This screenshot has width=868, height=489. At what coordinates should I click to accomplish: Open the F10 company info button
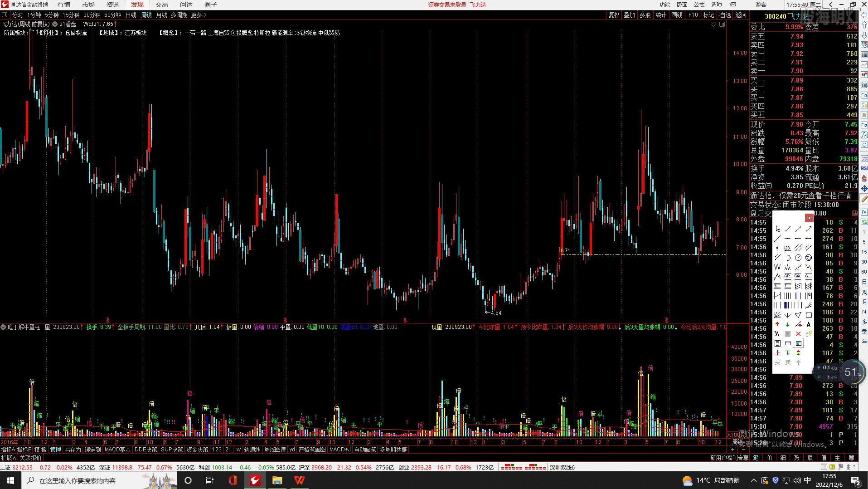(693, 15)
